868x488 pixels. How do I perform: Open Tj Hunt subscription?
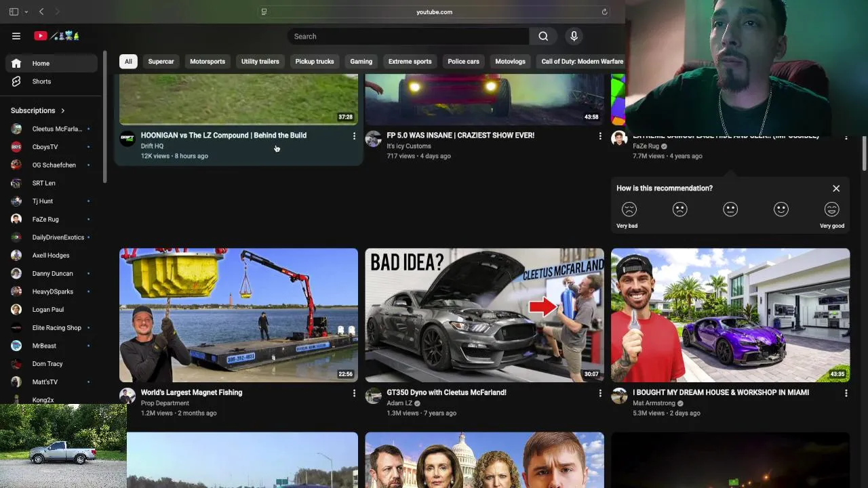[52, 201]
